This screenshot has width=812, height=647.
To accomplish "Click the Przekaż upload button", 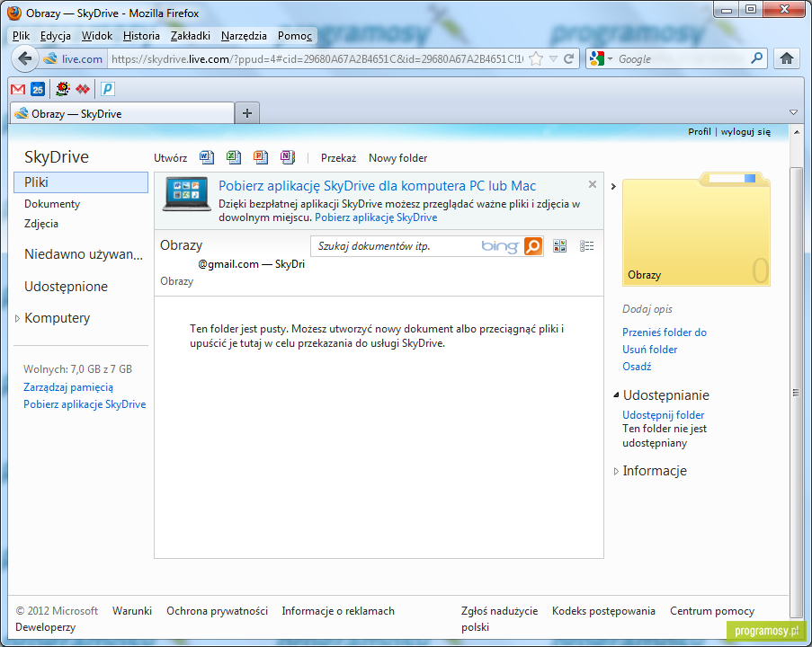I will [x=339, y=158].
